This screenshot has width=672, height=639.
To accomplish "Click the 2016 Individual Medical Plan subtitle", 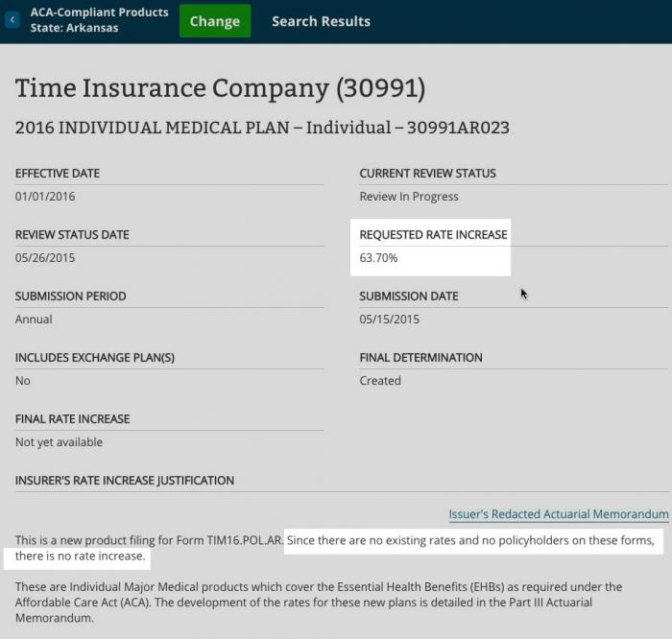I will (262, 128).
